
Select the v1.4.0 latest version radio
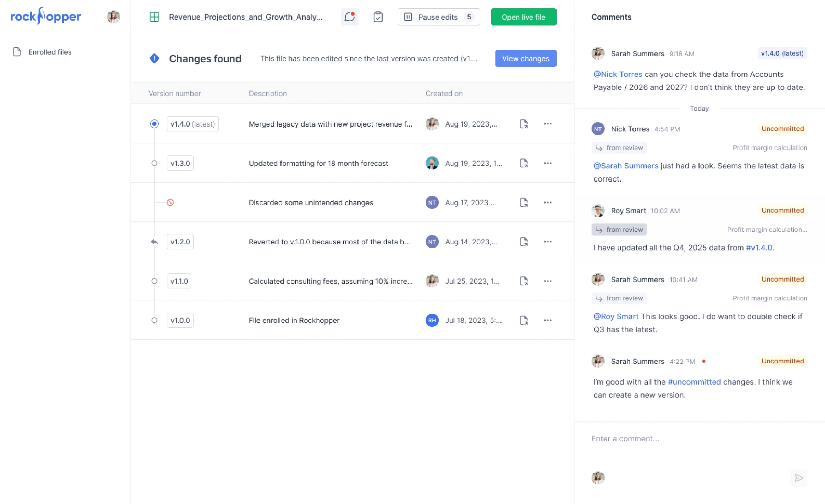click(x=154, y=124)
